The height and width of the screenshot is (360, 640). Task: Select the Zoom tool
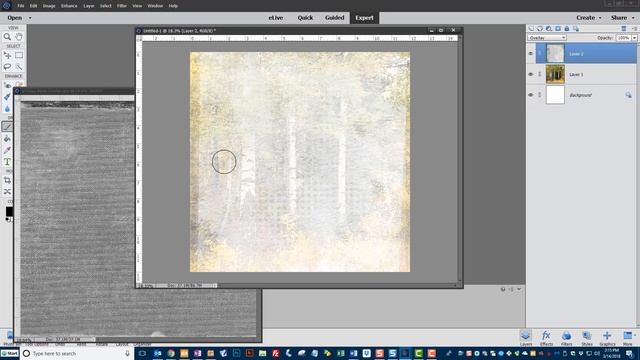tap(7, 37)
